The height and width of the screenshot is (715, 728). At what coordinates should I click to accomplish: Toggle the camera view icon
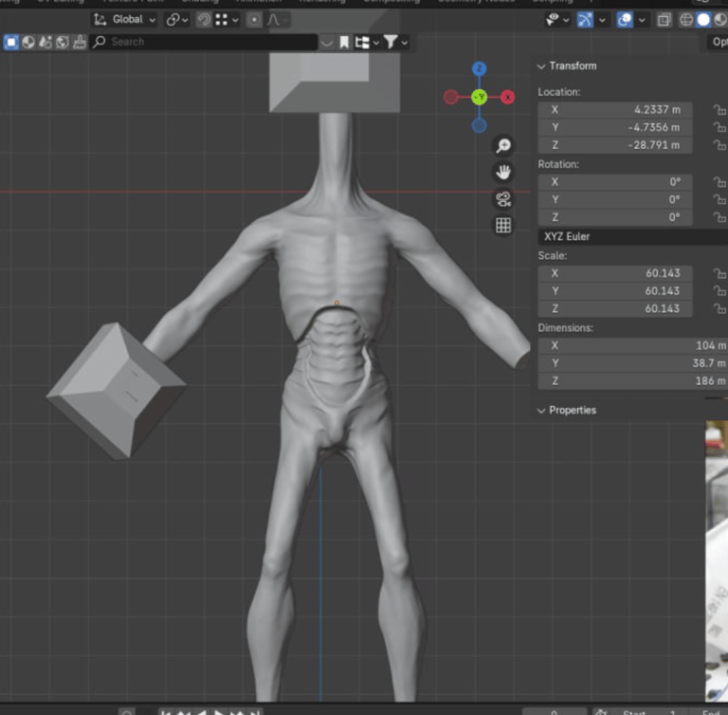coord(503,198)
